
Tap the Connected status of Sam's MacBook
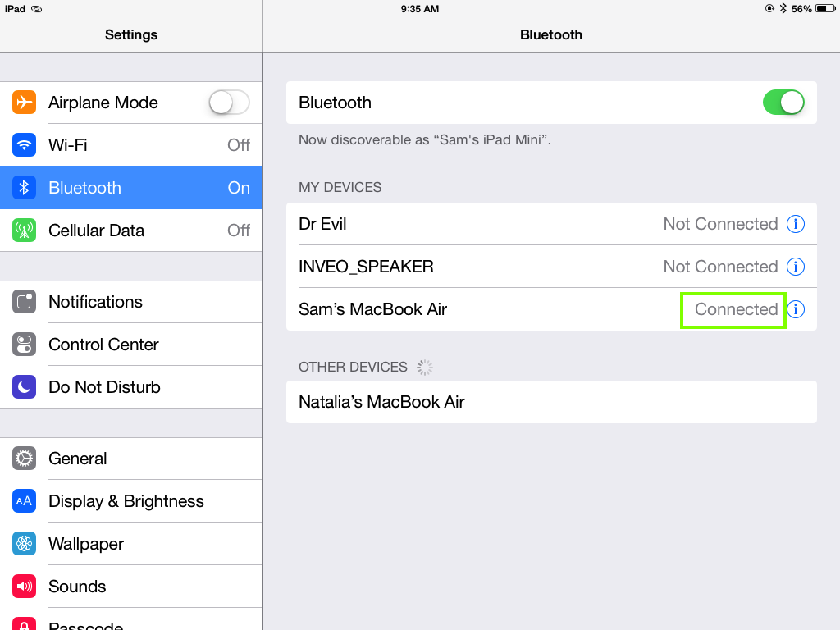coord(736,309)
